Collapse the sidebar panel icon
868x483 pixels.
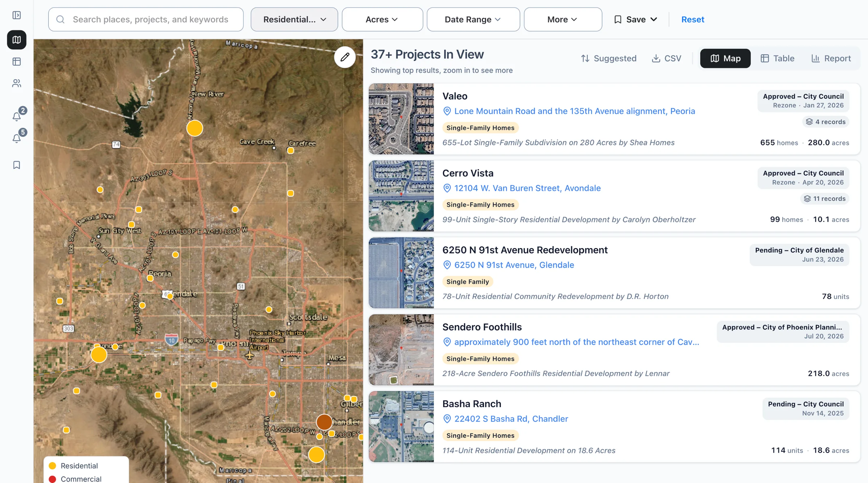[17, 15]
